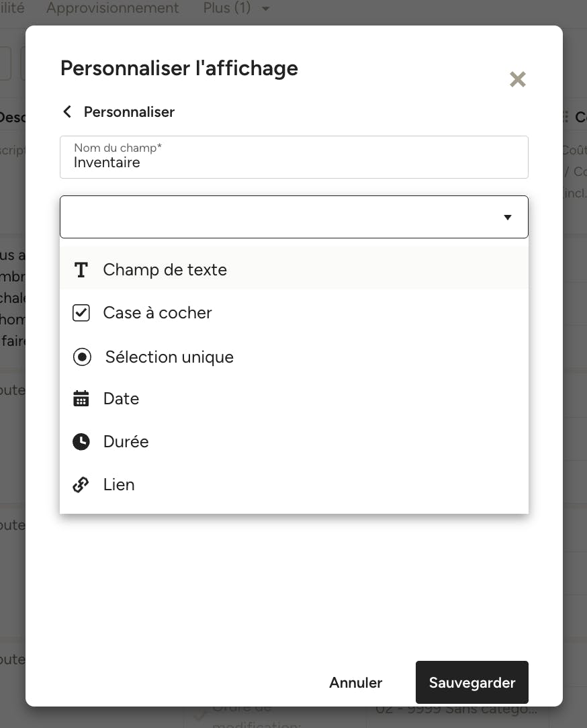
Task: Click the back chevron beside Personnaliser
Action: pyautogui.click(x=67, y=112)
